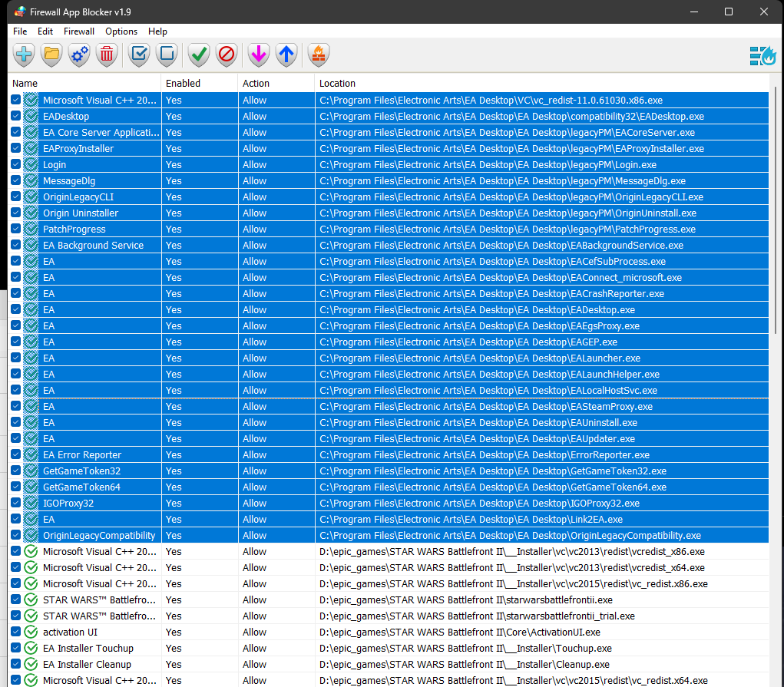Screen dimensions: 784x687
Task: Open the Options menu
Action: [x=121, y=31]
